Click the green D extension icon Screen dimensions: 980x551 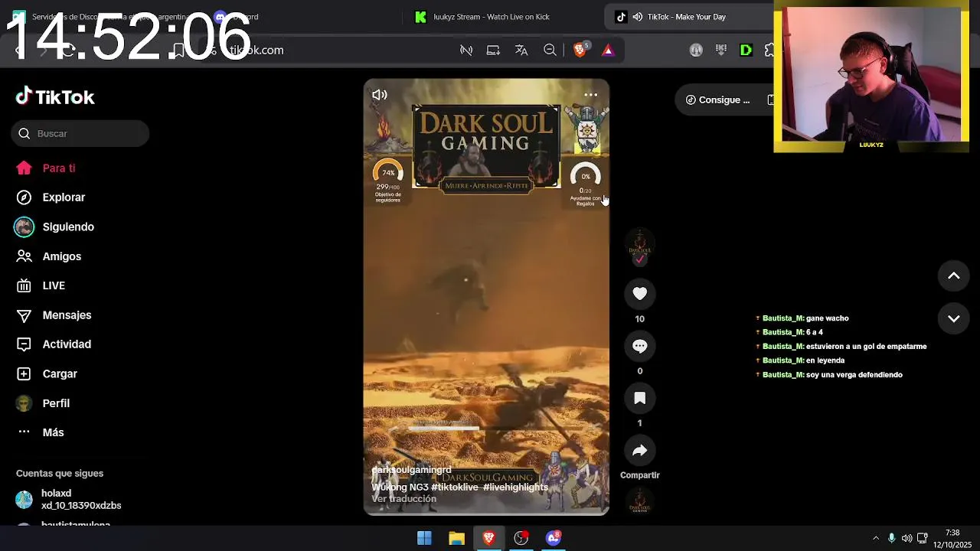click(746, 50)
